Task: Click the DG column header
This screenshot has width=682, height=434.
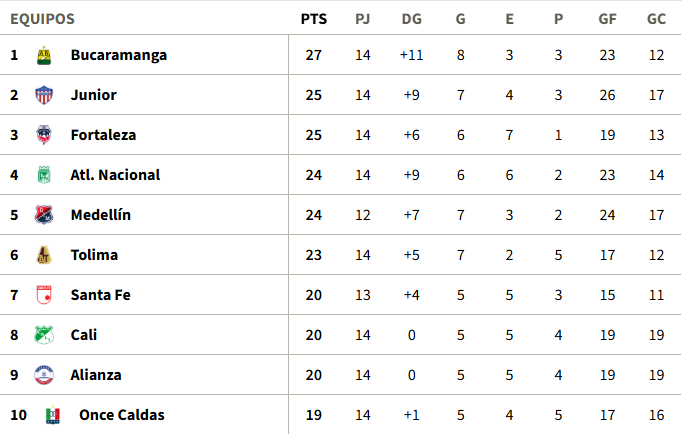Action: coord(411,19)
